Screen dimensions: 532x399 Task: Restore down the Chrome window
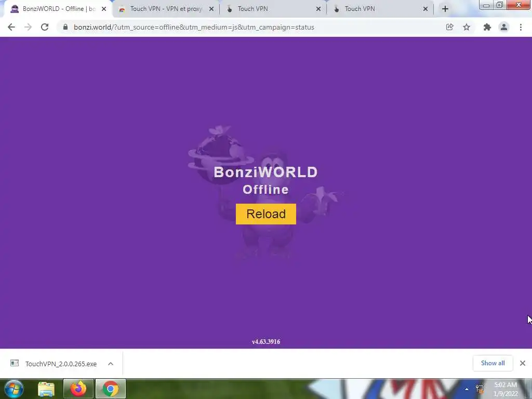click(x=499, y=5)
